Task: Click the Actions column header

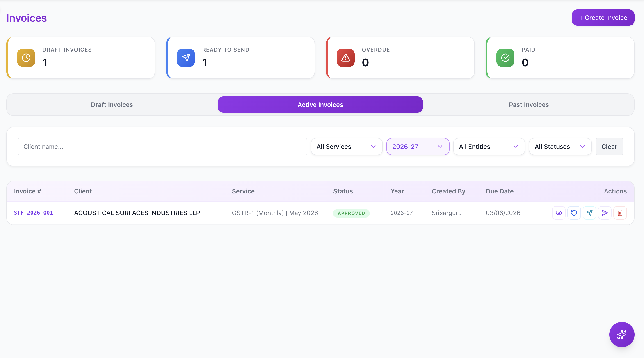Action: click(615, 191)
